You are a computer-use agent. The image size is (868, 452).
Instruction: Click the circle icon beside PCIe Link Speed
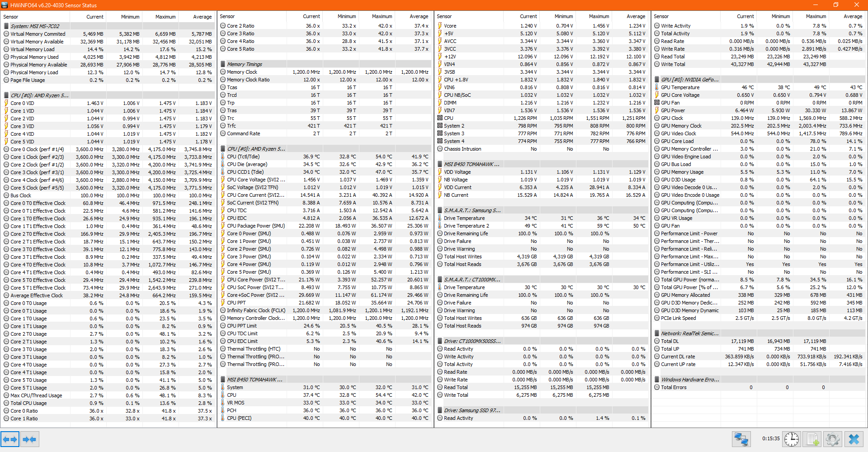[x=657, y=318]
